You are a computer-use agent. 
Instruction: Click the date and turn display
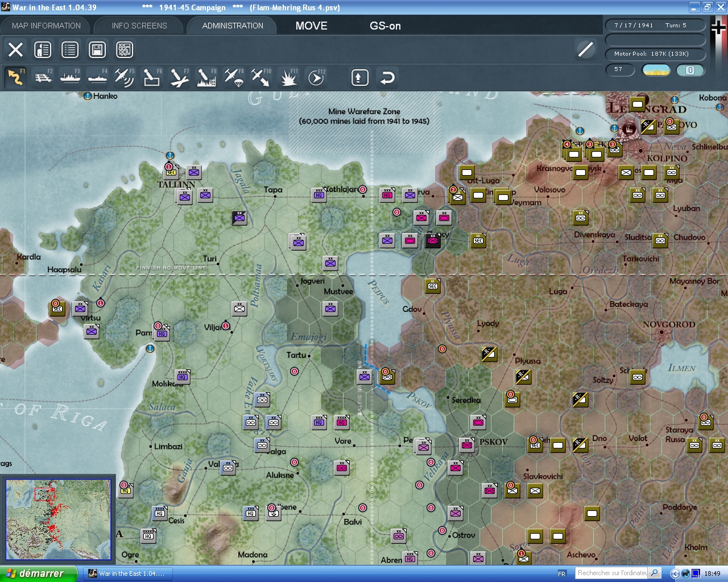click(x=655, y=25)
